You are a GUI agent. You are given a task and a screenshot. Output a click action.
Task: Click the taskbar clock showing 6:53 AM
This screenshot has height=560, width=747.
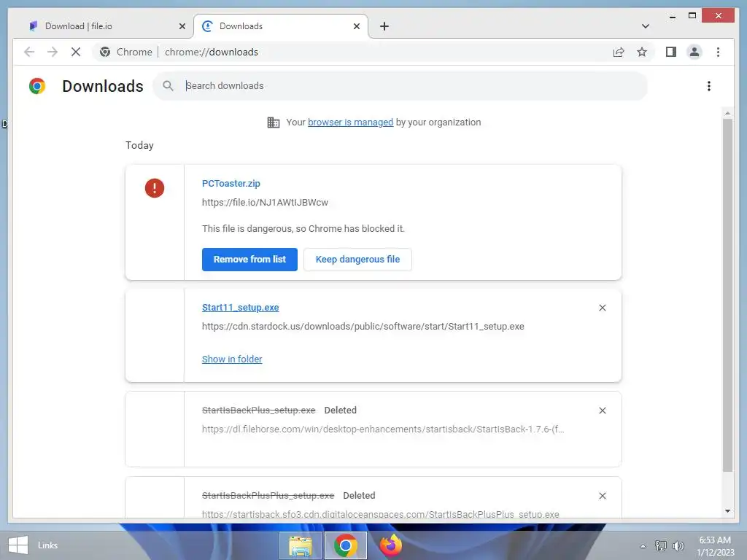715,546
